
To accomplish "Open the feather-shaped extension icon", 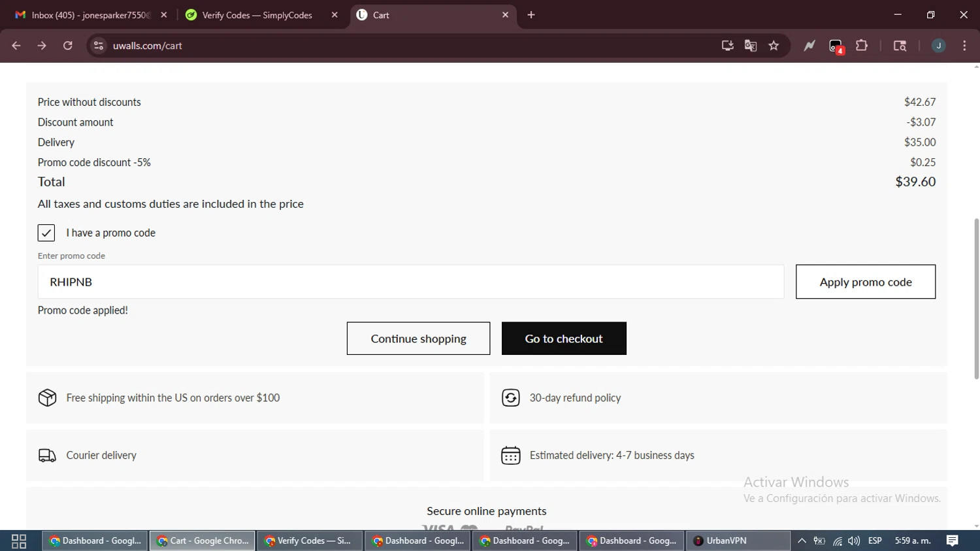I will 809,46.
